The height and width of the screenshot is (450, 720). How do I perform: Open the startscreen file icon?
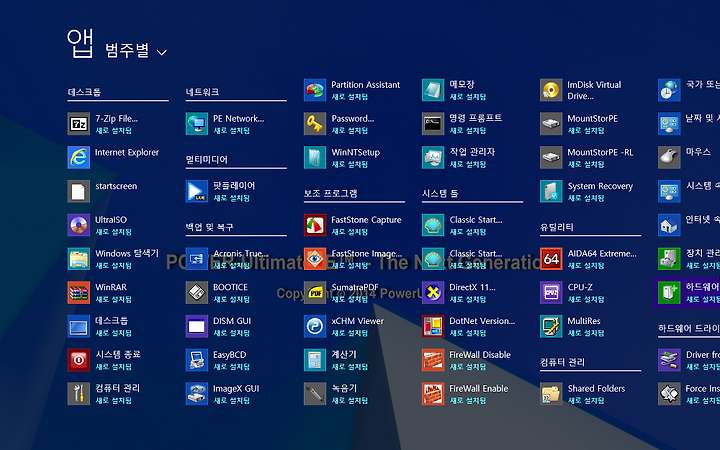click(x=79, y=191)
